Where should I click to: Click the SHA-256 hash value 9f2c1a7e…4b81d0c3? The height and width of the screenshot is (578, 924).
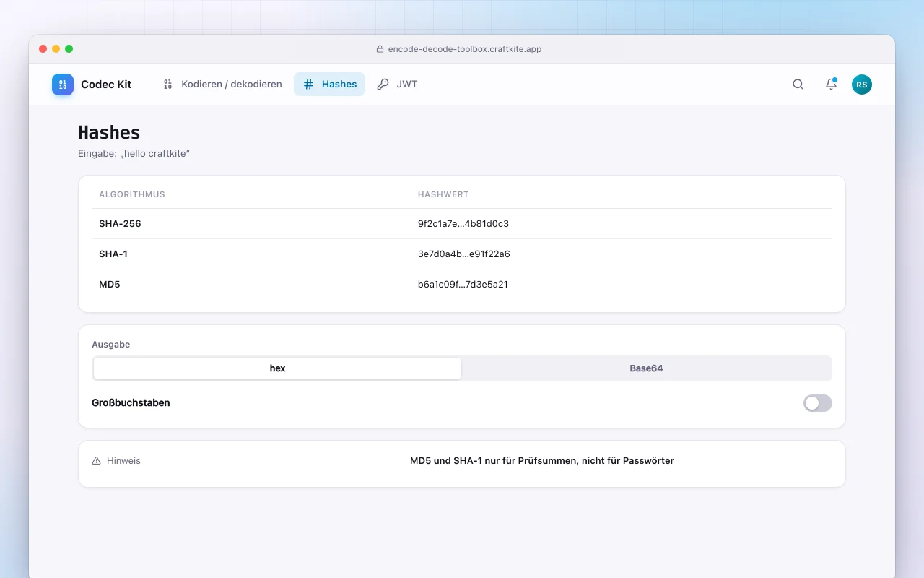463,224
